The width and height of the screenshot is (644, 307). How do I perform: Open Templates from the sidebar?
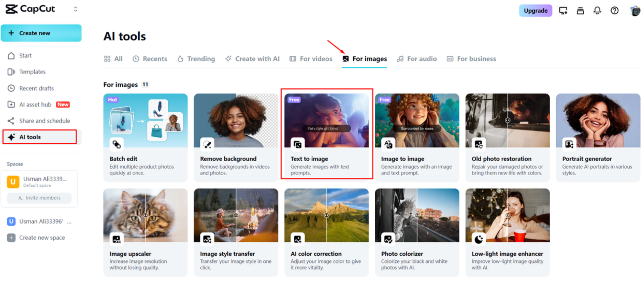32,72
